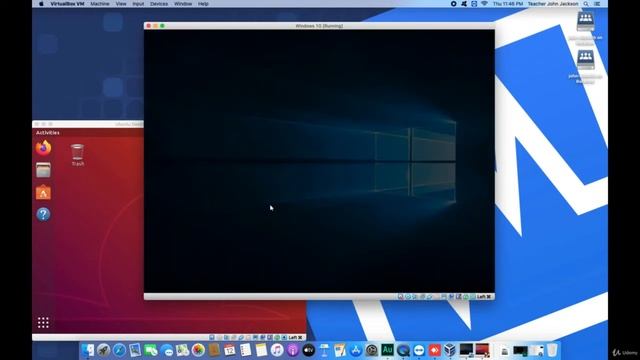Image resolution: width=640 pixels, height=360 pixels.
Task: Open Apple TV icon in Dock
Action: [309, 350]
